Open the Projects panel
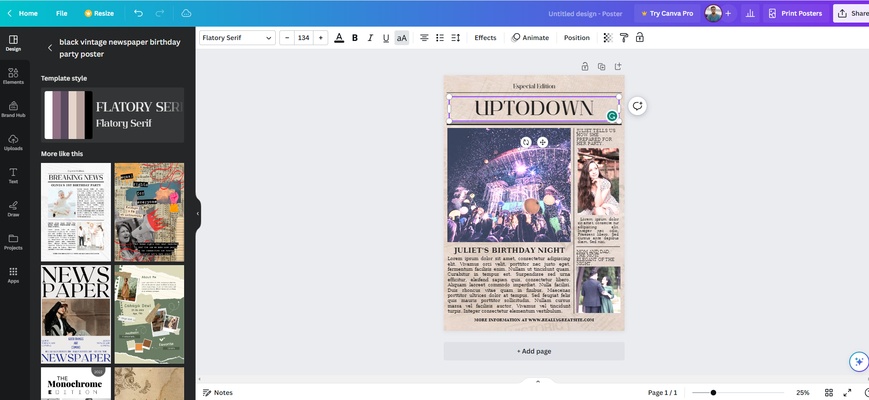 [x=13, y=242]
